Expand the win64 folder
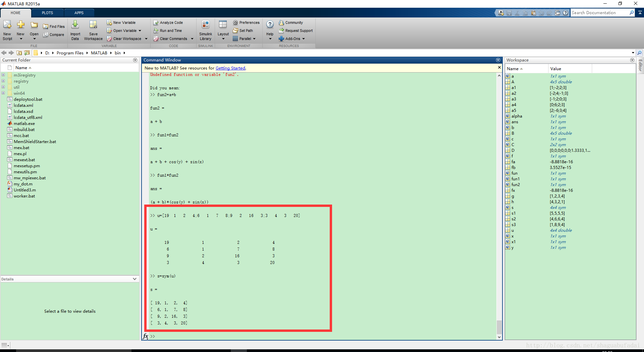This screenshot has width=644, height=352. click(x=3, y=93)
